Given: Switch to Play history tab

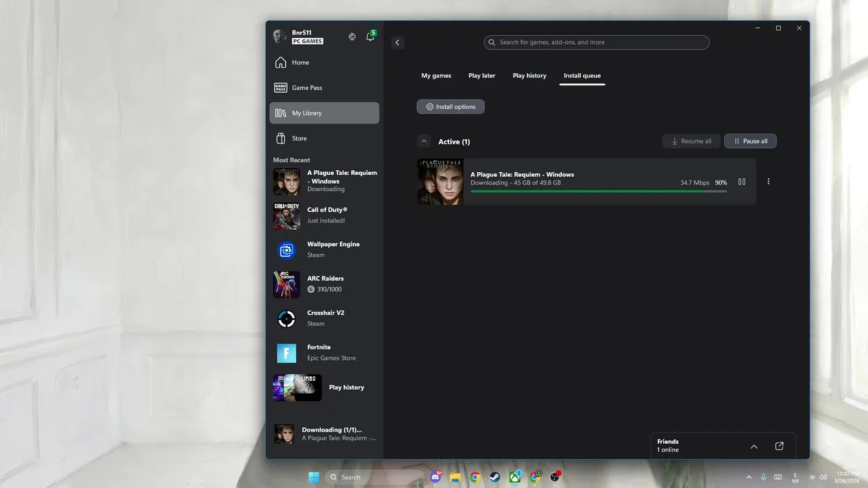Looking at the screenshot, I should click(x=530, y=76).
